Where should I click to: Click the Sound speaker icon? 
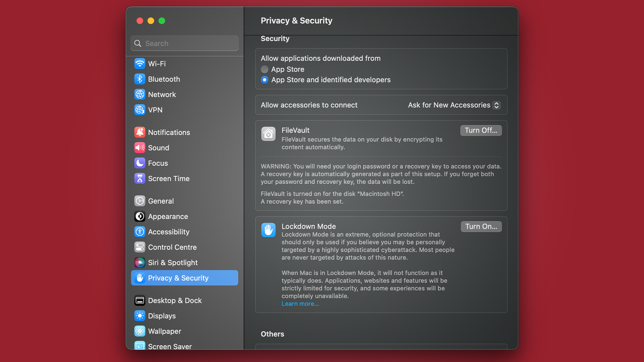[x=140, y=148]
